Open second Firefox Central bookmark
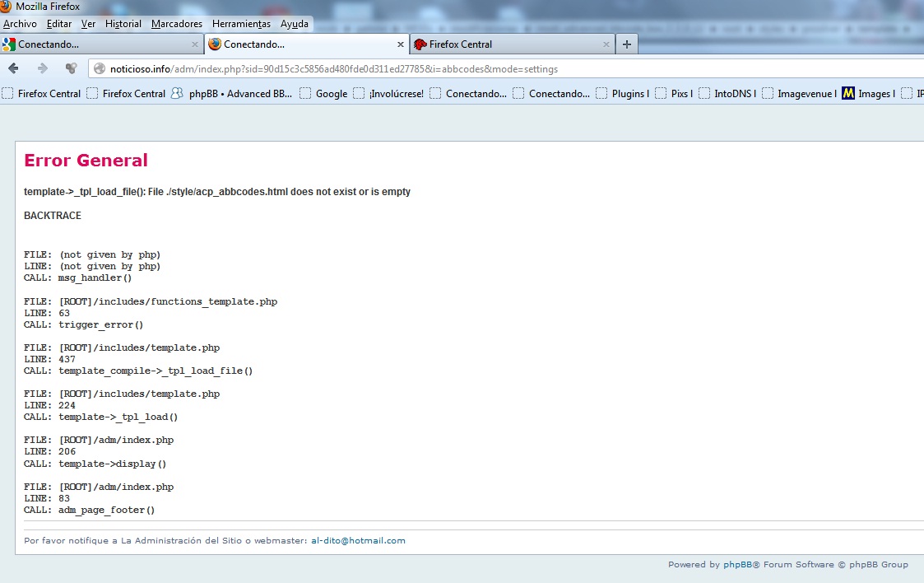The height and width of the screenshot is (583, 924). pyautogui.click(x=126, y=93)
